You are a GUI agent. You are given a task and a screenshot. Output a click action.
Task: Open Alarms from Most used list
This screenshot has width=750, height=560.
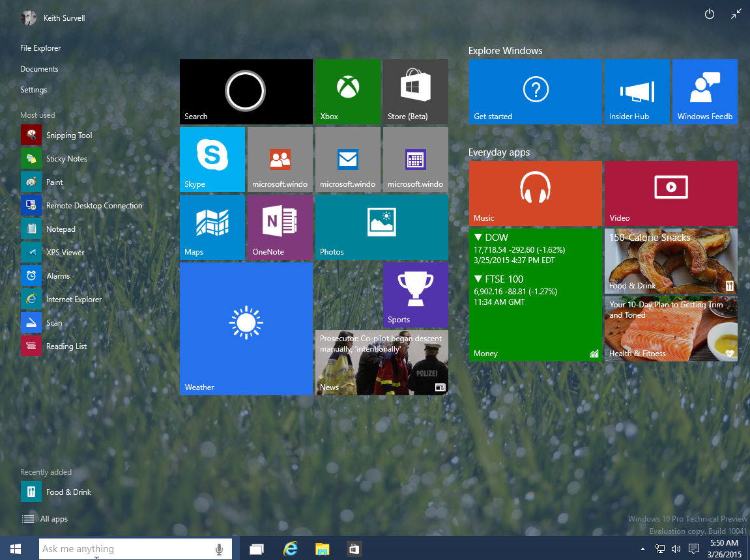pyautogui.click(x=46, y=275)
